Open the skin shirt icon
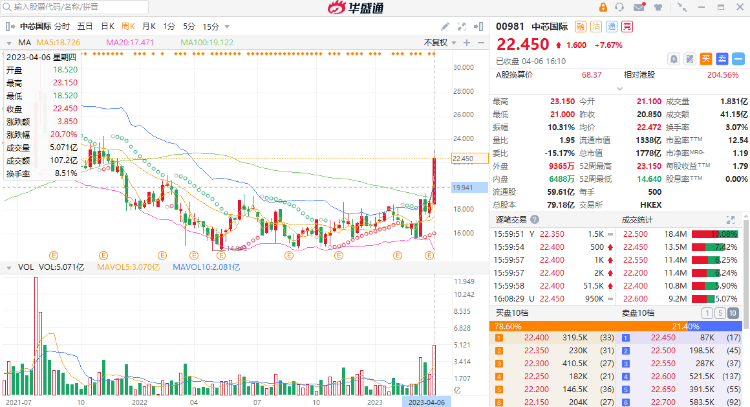 [658, 7]
